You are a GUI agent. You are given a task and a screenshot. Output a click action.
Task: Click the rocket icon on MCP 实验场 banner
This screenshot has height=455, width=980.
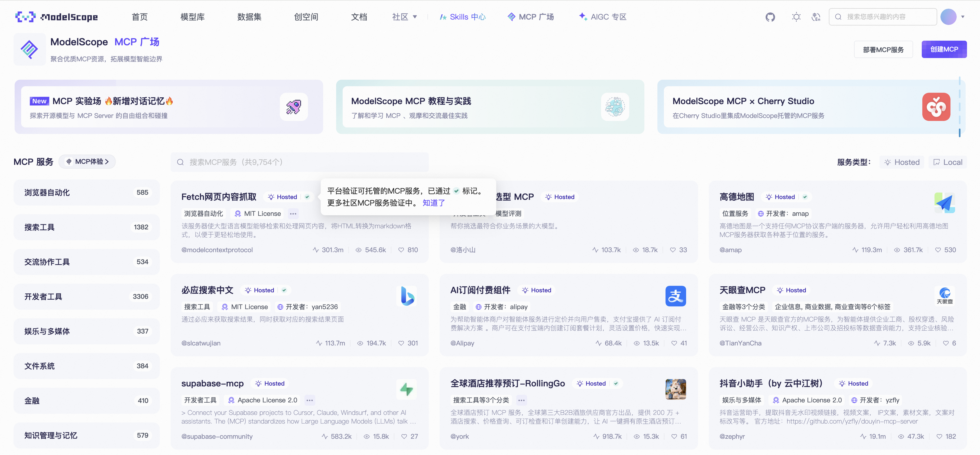coord(293,107)
